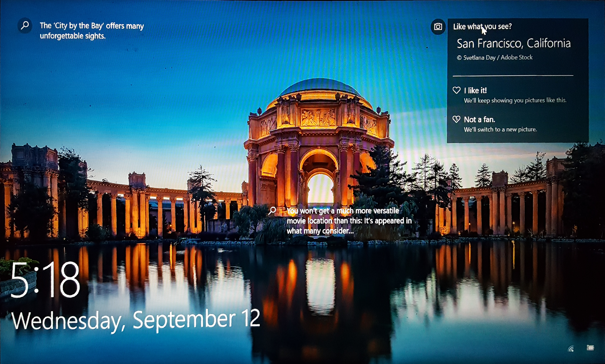Click the camera icon above Like what you see panel
This screenshot has height=364, width=605.
(438, 26)
